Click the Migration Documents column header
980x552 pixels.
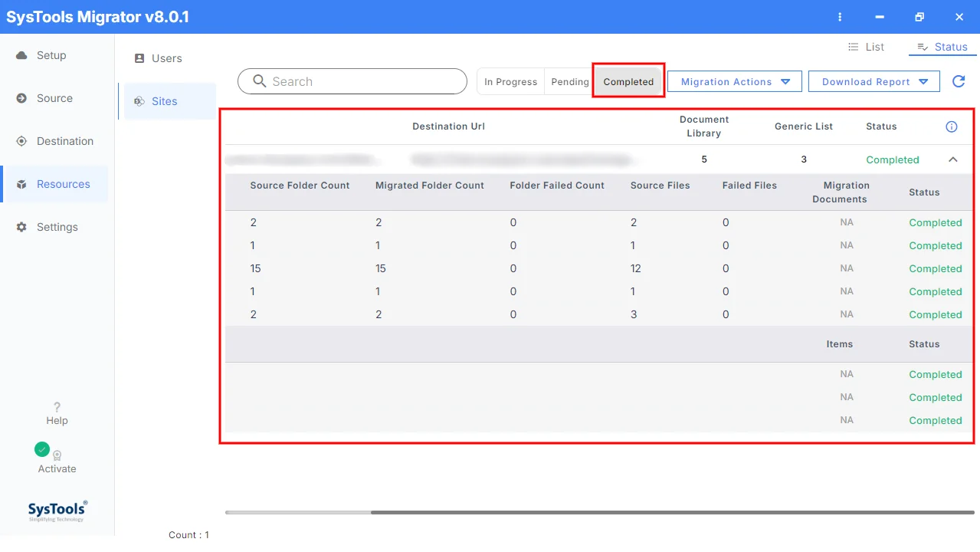(x=840, y=192)
